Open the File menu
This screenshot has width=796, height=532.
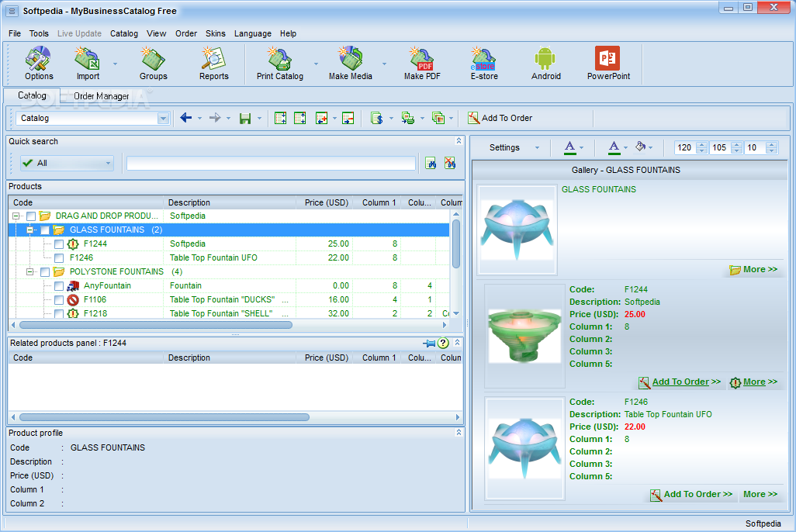pyautogui.click(x=15, y=33)
